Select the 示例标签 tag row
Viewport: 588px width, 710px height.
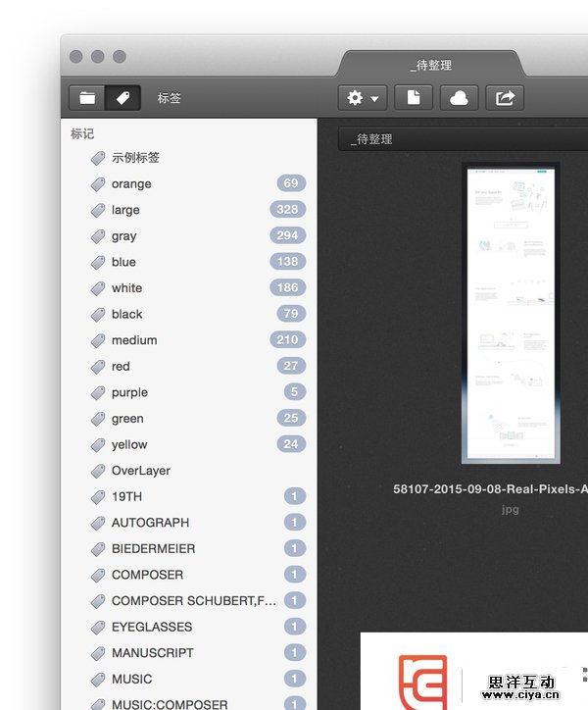[x=189, y=158]
